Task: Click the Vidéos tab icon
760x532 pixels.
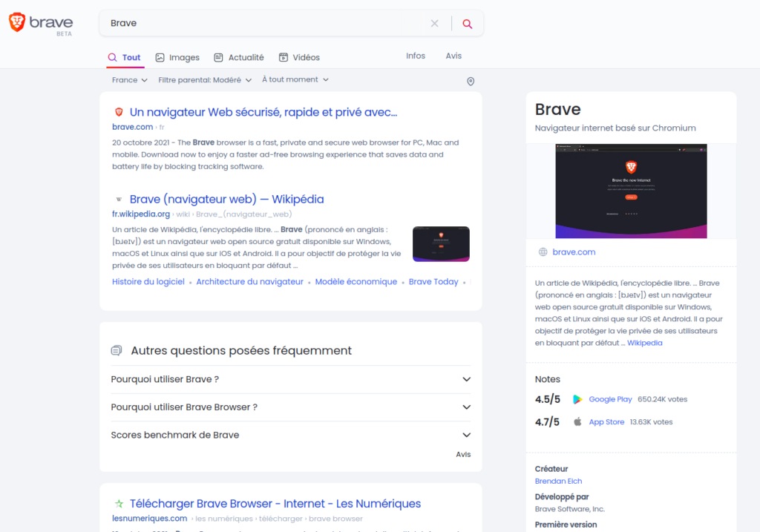Action: pos(284,57)
